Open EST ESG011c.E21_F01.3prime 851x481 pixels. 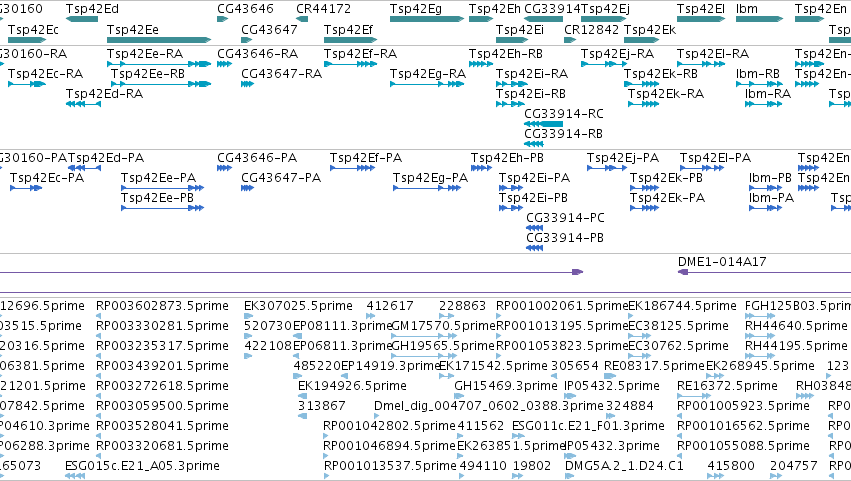(x=588, y=426)
